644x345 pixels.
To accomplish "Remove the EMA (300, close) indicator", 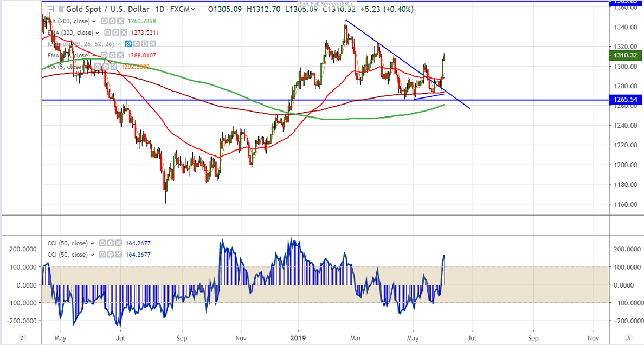I will [124, 32].
